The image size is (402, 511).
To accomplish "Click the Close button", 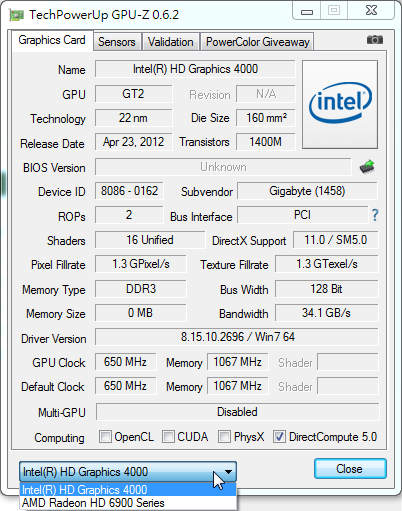I will [x=350, y=469].
